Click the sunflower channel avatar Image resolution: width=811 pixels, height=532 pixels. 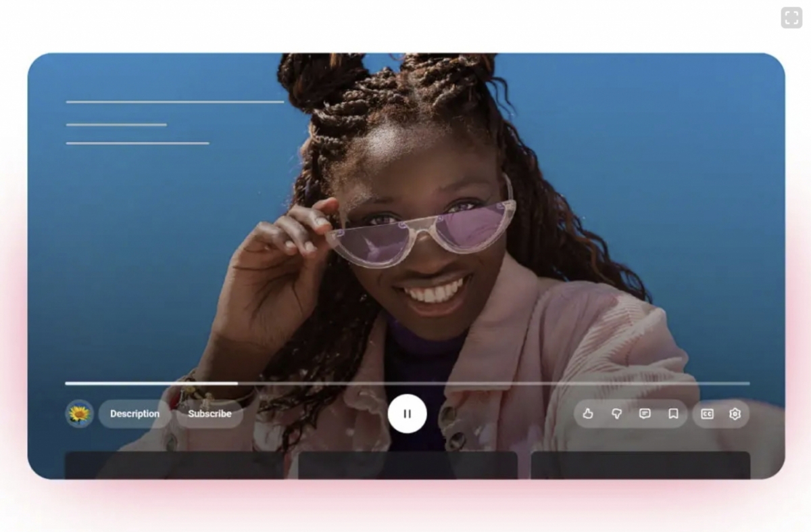pyautogui.click(x=79, y=414)
